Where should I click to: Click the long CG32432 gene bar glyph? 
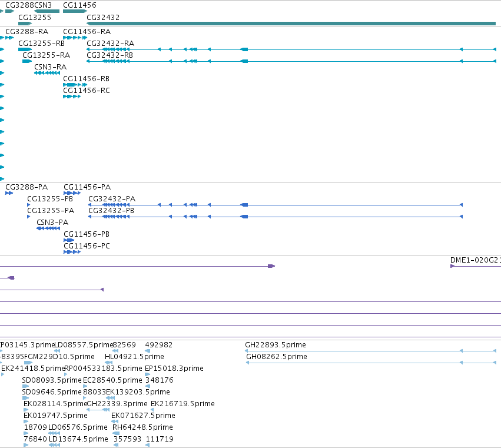pyautogui.click(x=291, y=24)
